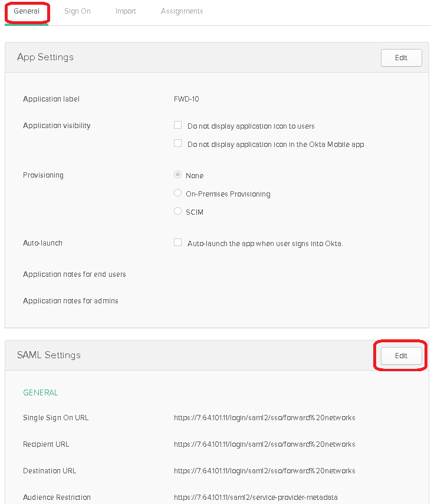Go to the Assignments tab

[x=182, y=11]
